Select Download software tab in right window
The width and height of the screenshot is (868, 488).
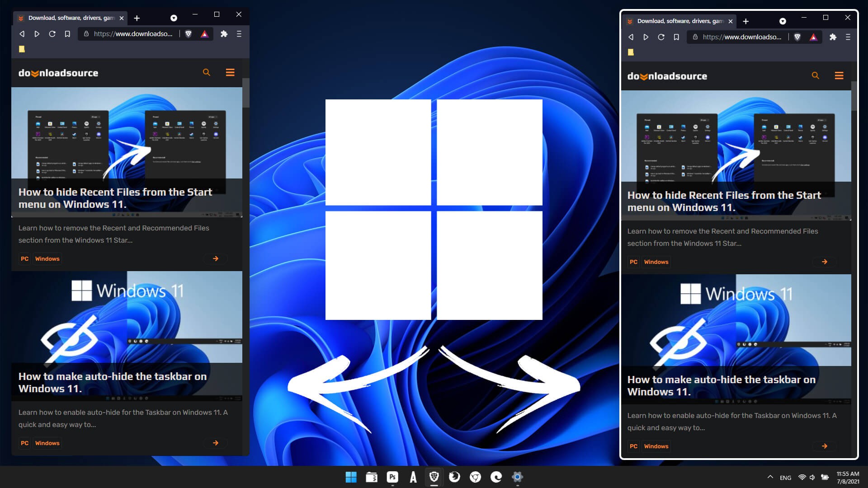[x=679, y=21]
